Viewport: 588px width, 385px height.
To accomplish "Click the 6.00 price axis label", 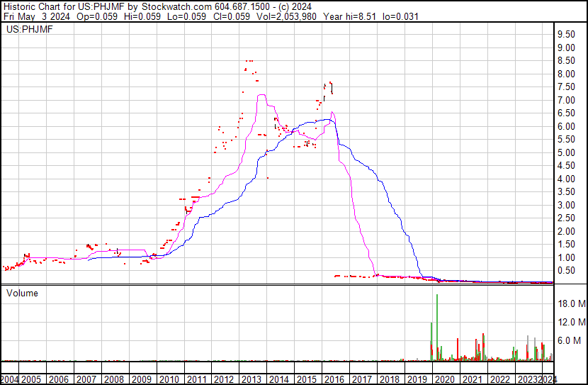I will pyautogui.click(x=566, y=126).
